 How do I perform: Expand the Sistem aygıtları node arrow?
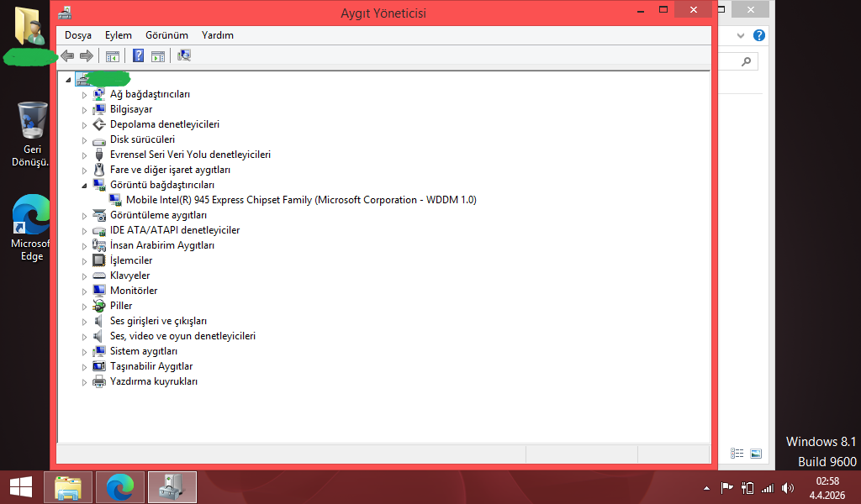[x=84, y=351]
